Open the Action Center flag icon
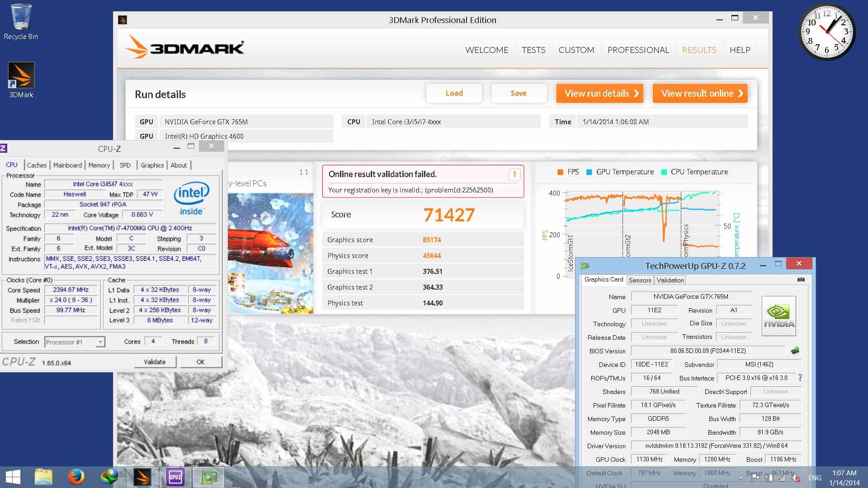 point(755,477)
